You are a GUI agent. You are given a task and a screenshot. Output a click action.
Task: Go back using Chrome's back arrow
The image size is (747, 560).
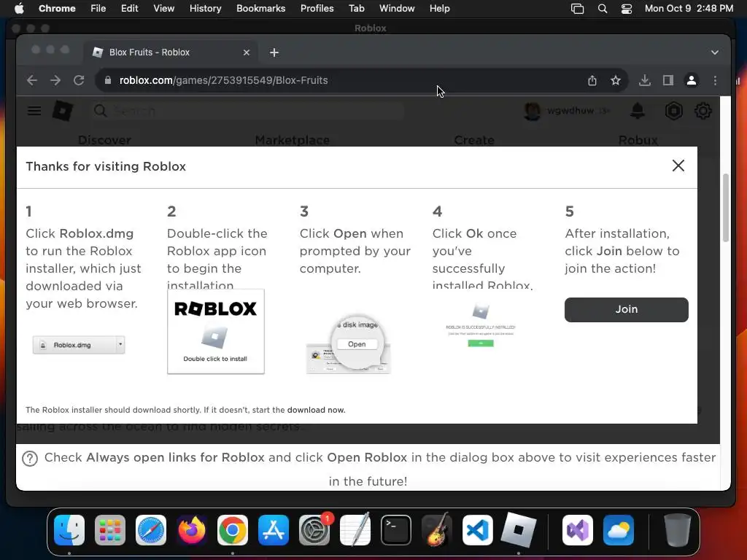point(32,80)
